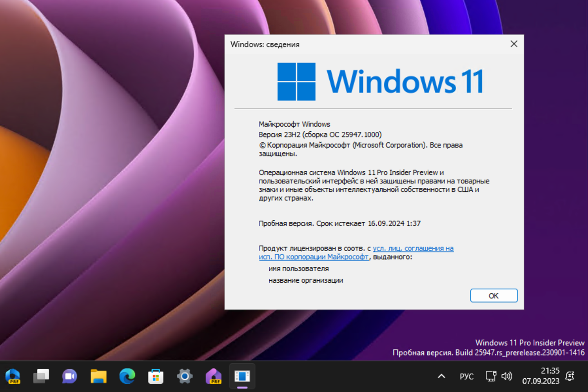Click the text 'имя пользователя'
Screen dimensions: 588x392
pyautogui.click(x=299, y=269)
